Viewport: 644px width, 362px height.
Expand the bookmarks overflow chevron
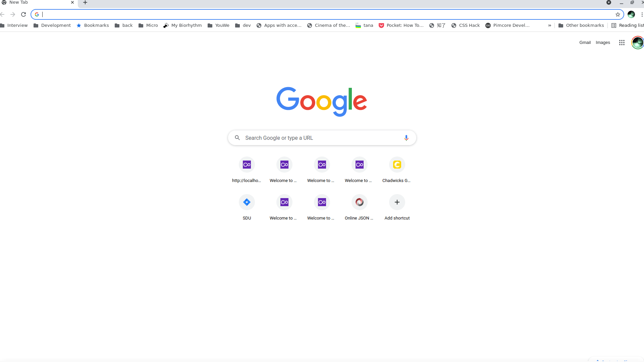[x=549, y=25]
